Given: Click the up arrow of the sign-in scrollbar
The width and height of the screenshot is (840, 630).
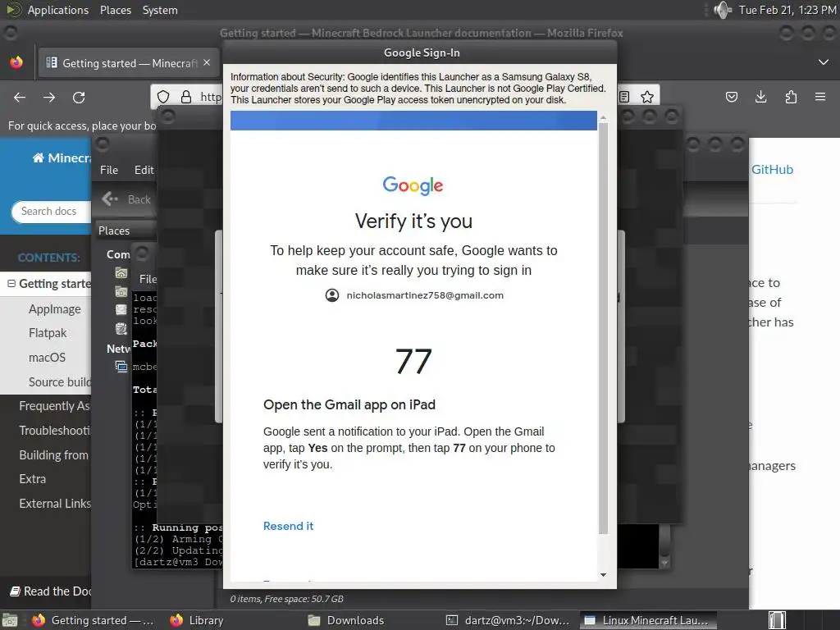Looking at the screenshot, I should [x=603, y=117].
